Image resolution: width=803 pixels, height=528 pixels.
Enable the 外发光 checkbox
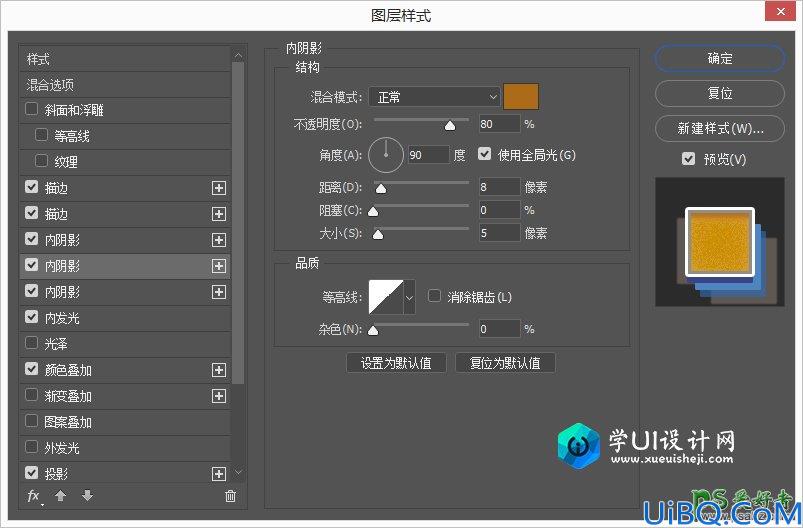tap(32, 447)
